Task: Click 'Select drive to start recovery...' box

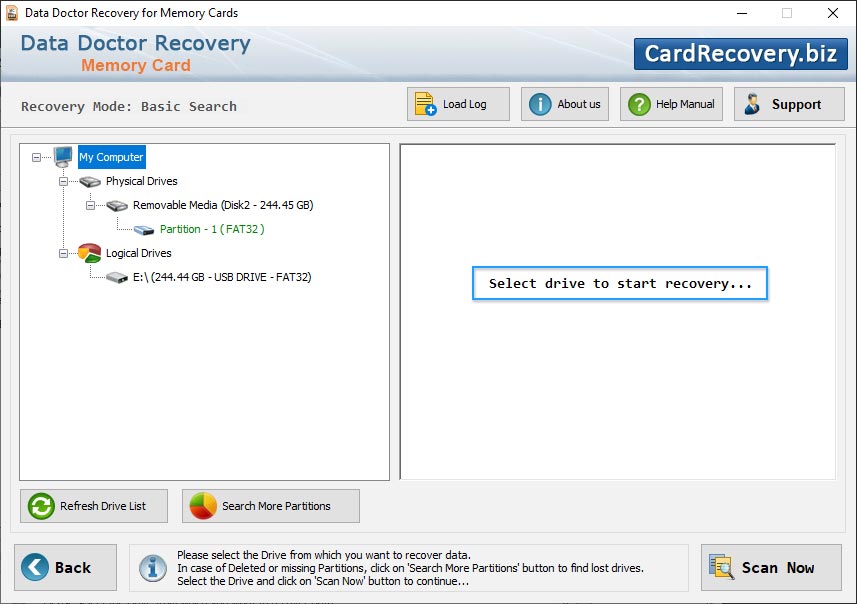Action: [620, 283]
